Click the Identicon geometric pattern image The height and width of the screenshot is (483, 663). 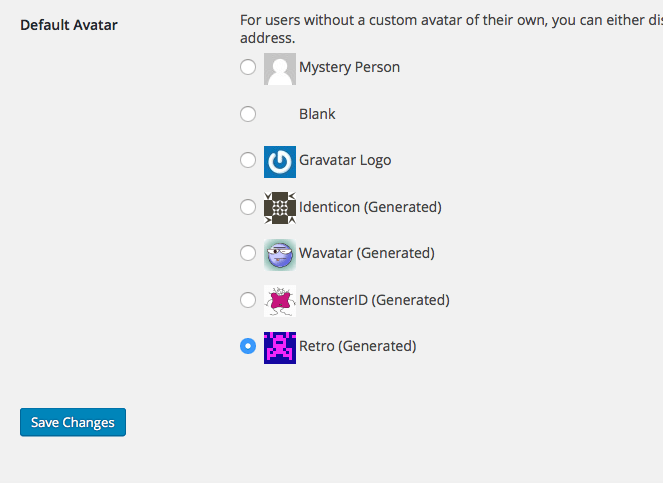pyautogui.click(x=280, y=208)
